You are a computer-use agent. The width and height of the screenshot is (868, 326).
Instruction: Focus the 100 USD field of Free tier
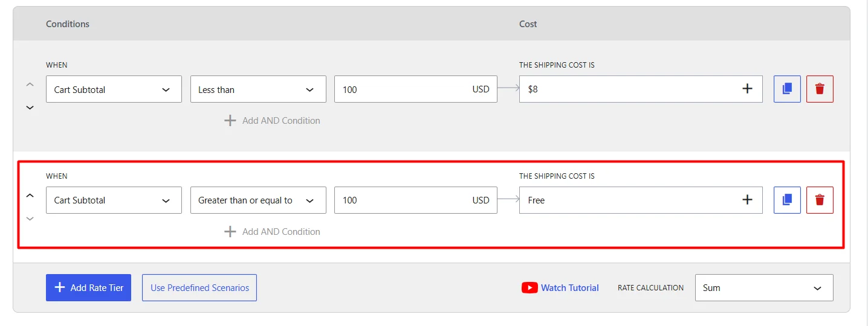click(x=416, y=200)
